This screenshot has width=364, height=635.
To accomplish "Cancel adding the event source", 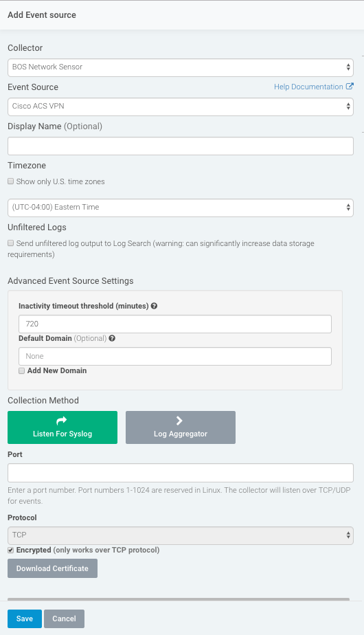I will (x=64, y=619).
